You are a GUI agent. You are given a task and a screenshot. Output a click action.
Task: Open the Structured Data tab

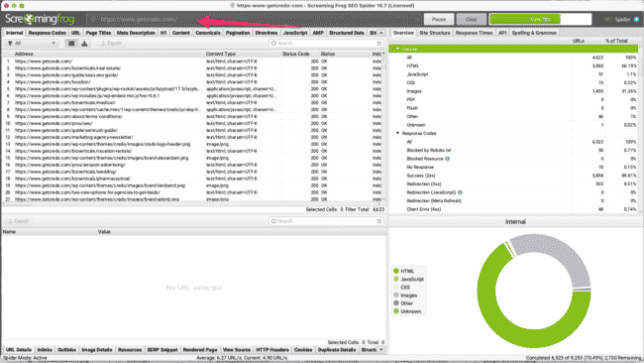click(x=347, y=33)
